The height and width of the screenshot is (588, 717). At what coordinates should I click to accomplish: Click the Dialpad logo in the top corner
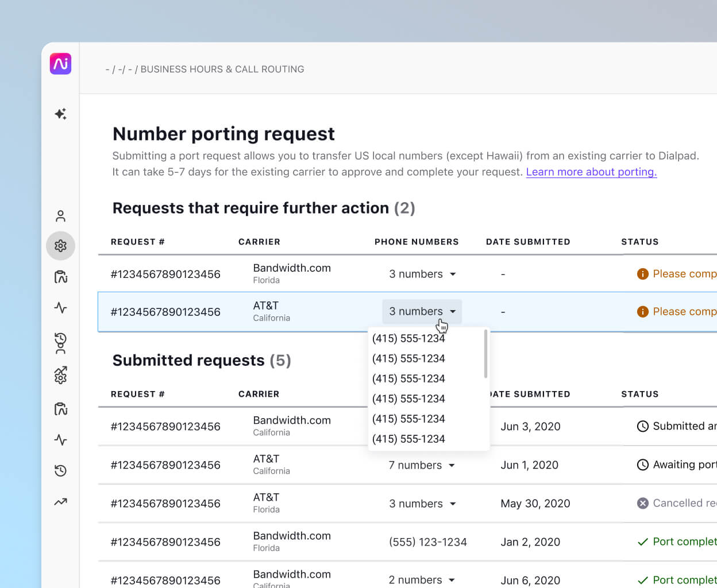(60, 64)
